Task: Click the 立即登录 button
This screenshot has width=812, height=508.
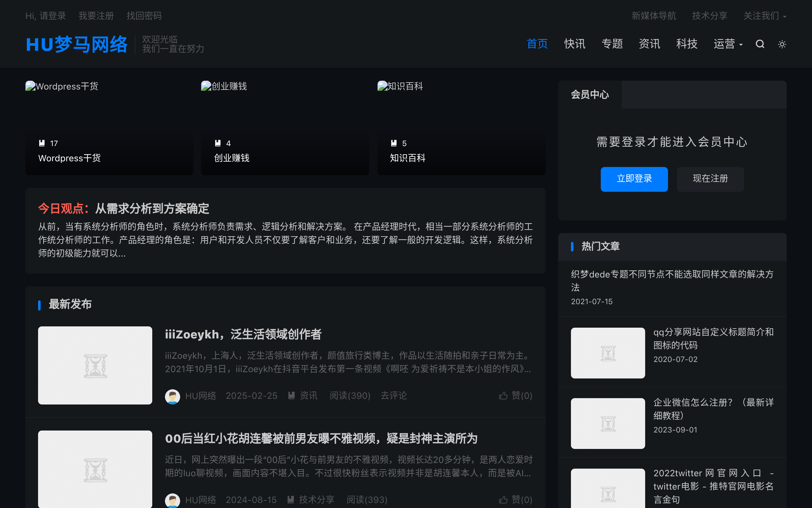Action: (x=634, y=179)
